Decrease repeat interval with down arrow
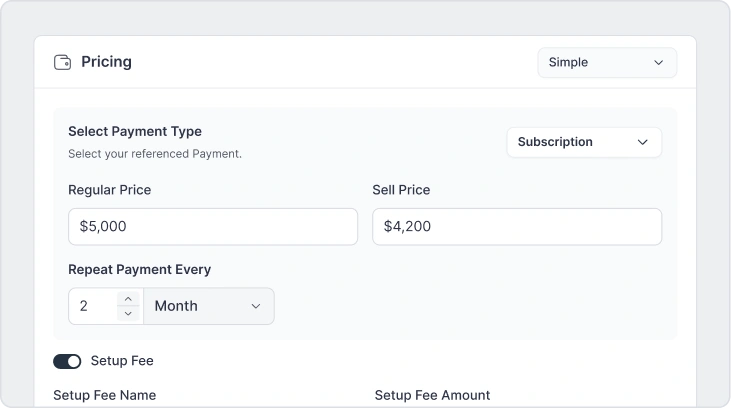Viewport: 731px width, 408px height. click(127, 314)
